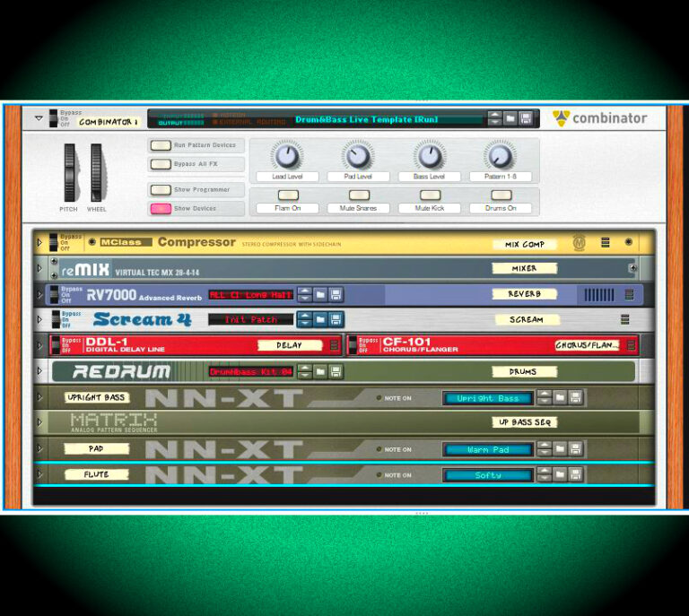689x616 pixels.
Task: Click the Scream 4 level meter icon
Action: click(624, 319)
